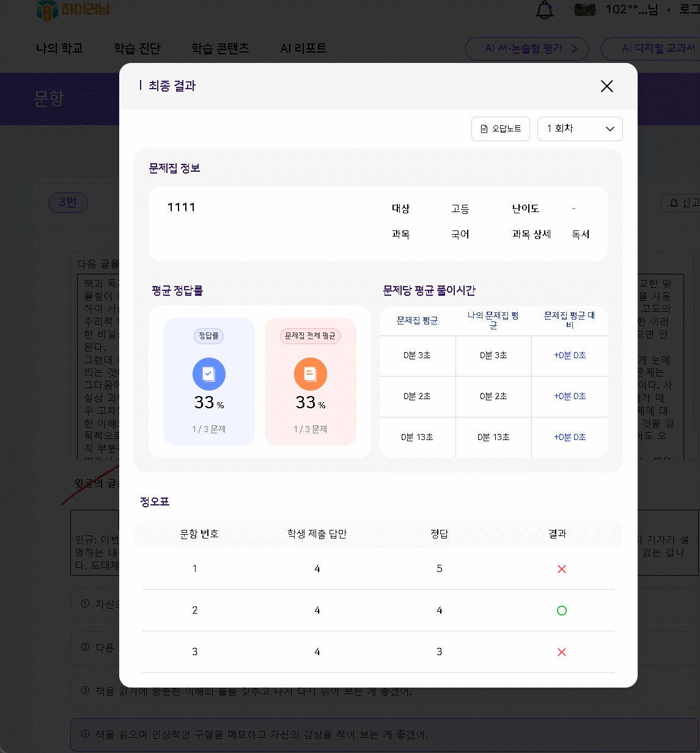700x753 pixels.
Task: Click the AI 디지털 교과서 button
Action: (x=654, y=49)
